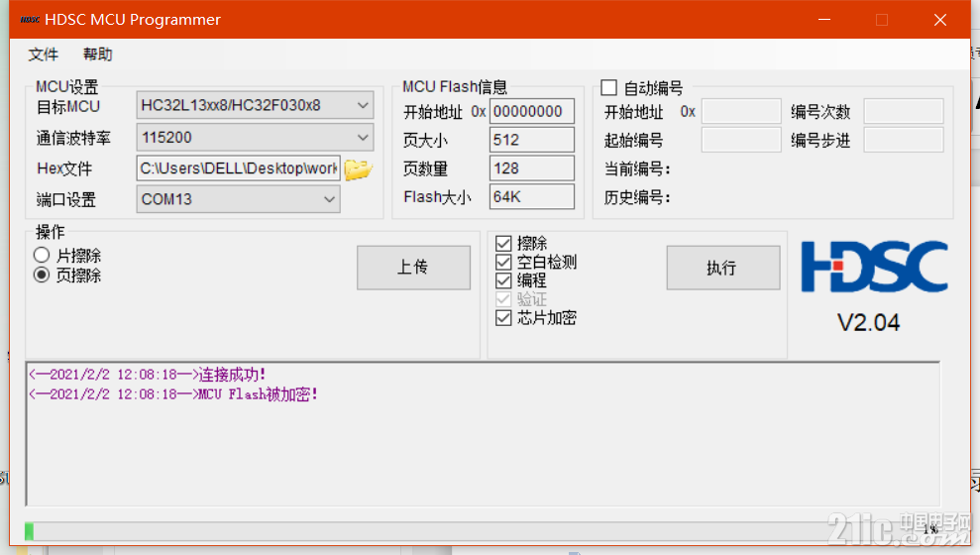This screenshot has width=980, height=555.
Task: Open the 帮助 menu
Action: (97, 55)
